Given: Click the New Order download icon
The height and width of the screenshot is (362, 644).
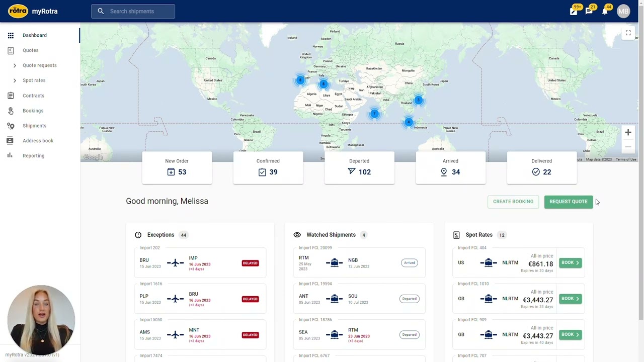Looking at the screenshot, I should tap(171, 172).
